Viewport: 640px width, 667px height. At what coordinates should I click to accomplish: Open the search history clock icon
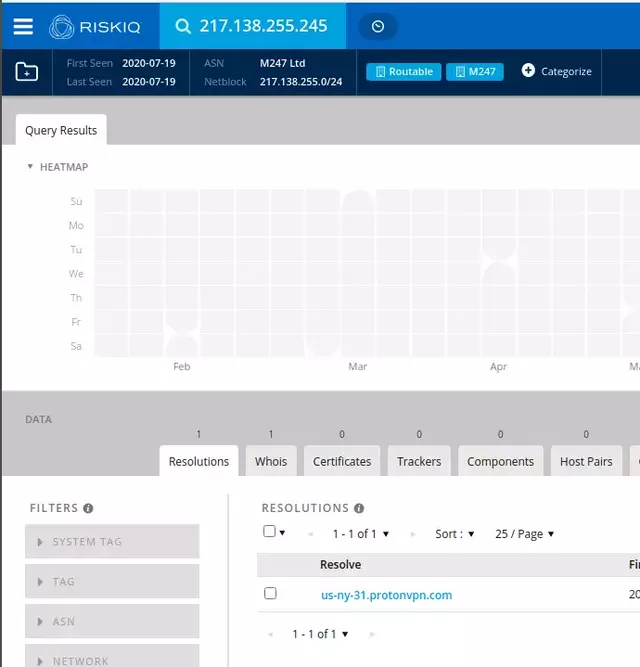(x=378, y=26)
